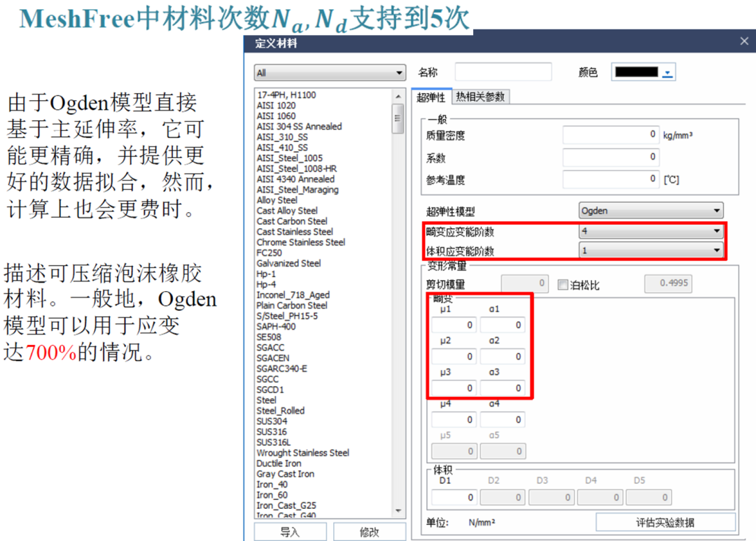Click the 名称 text input field

click(x=503, y=72)
